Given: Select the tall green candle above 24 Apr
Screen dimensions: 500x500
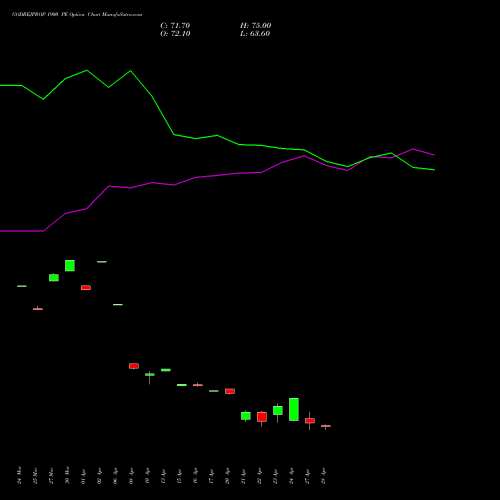Looking at the screenshot, I should [294, 409].
